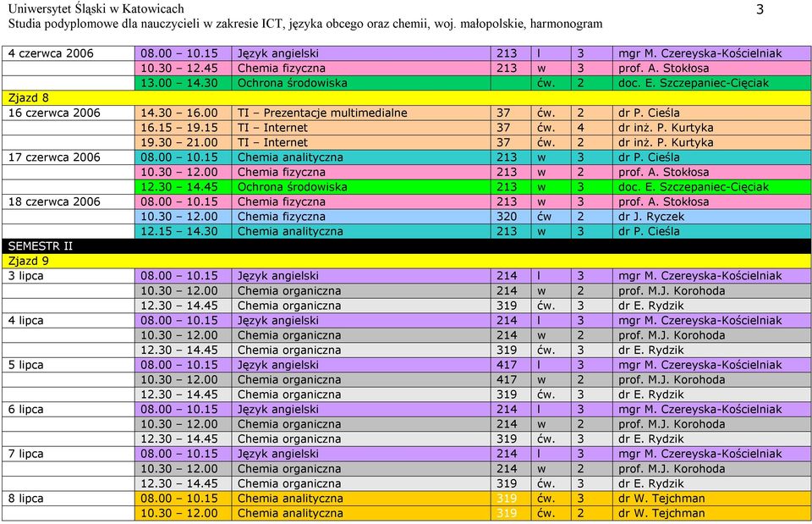Click "Ochrona środowiska" in the 13.00 – 14.30 row
Image resolution: width=812 pixels, height=524 pixels.
[x=292, y=83]
